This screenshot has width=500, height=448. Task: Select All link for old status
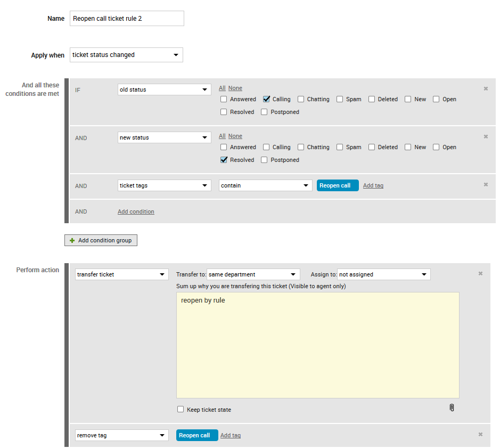222,88
